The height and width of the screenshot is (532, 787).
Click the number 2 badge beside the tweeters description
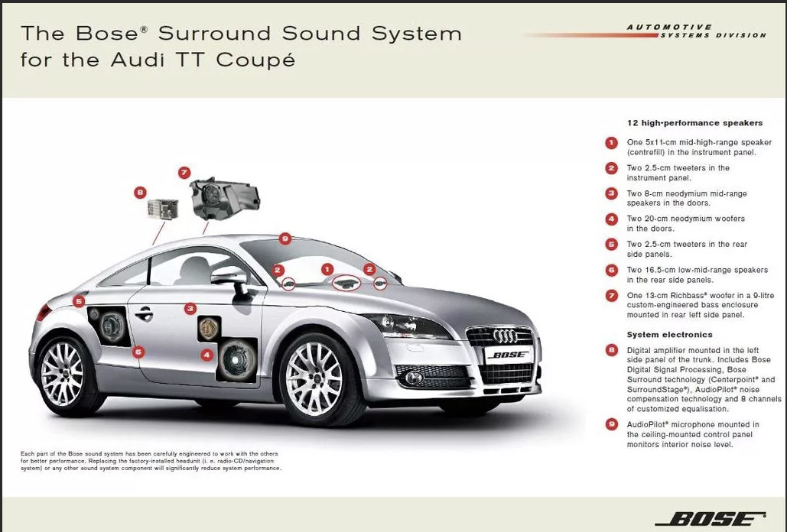pyautogui.click(x=611, y=168)
